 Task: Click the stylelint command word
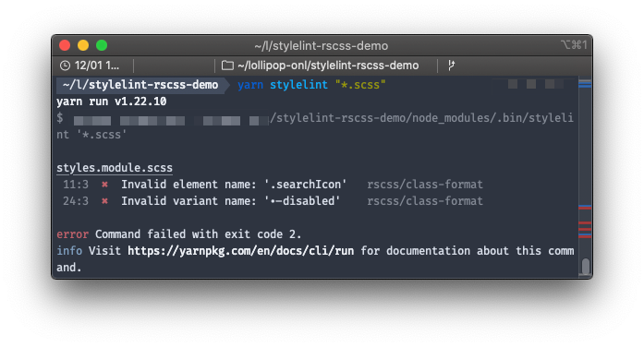tap(298, 85)
